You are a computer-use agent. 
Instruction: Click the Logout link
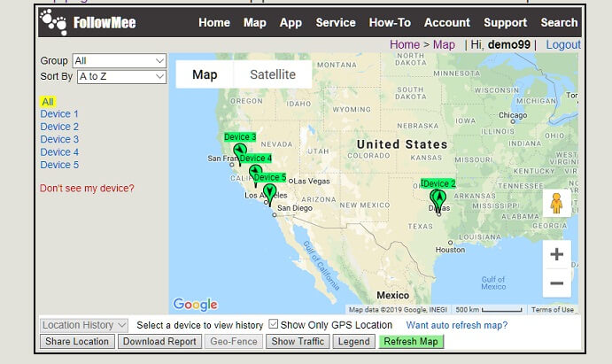click(x=563, y=44)
